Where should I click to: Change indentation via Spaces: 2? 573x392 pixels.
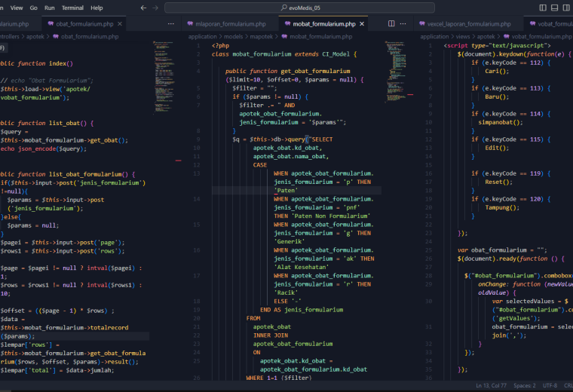(x=525, y=386)
